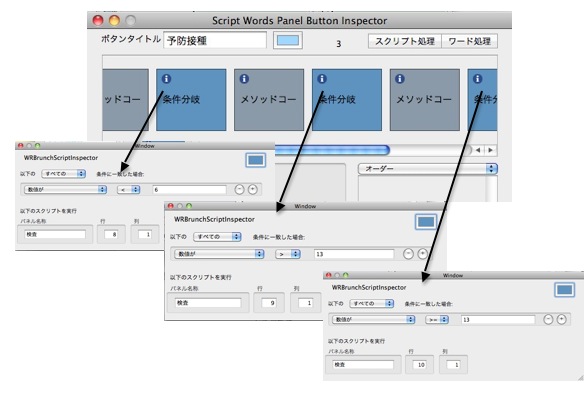Viewport: 588px width, 399px height.
Task: Click color well in >= 13 inspector
Action: [x=565, y=290]
